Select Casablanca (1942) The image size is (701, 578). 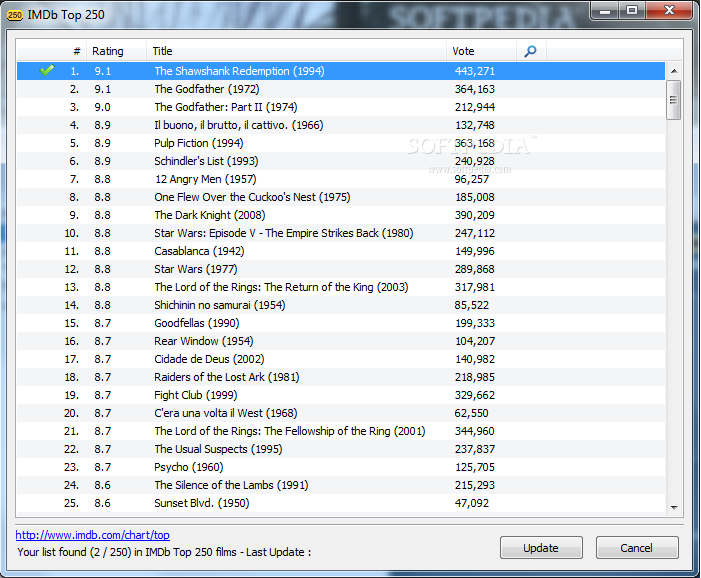(x=341, y=251)
